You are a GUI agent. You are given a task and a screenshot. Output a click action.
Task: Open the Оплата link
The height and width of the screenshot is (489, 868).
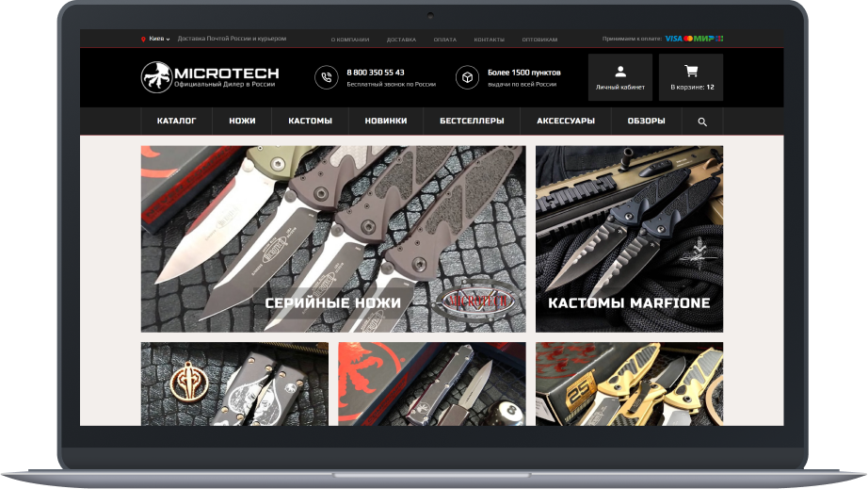[x=445, y=40]
